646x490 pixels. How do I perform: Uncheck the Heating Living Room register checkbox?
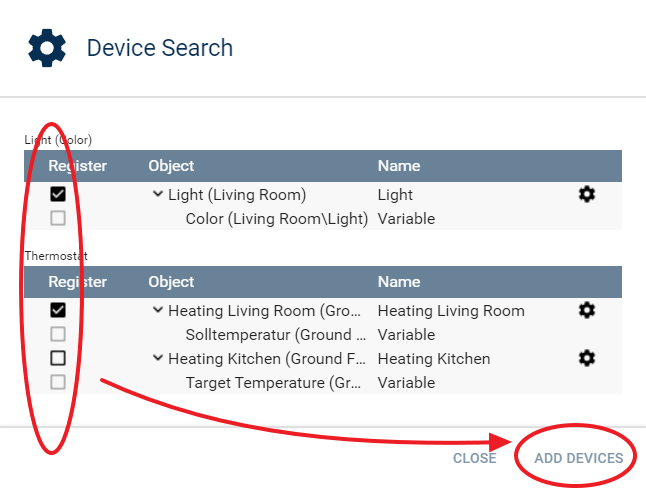point(58,310)
